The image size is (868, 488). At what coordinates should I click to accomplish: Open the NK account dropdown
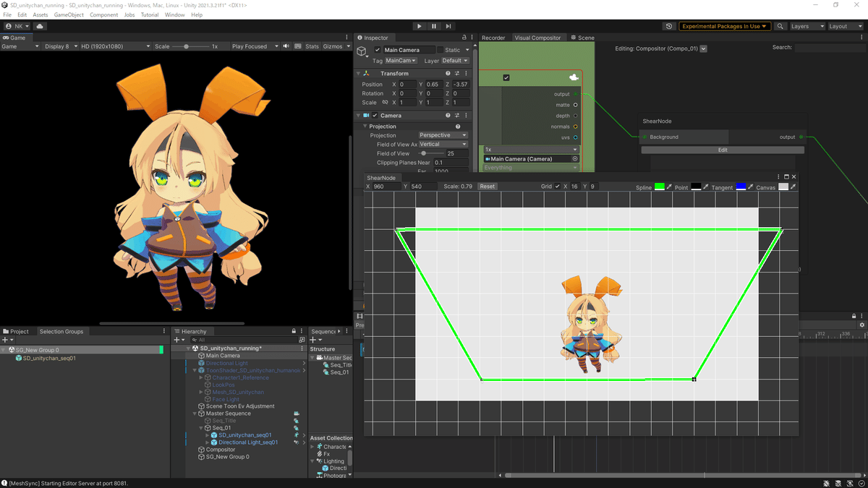(x=17, y=26)
